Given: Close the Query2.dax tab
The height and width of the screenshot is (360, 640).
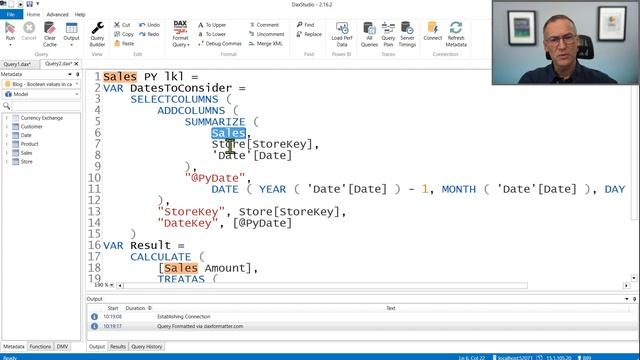Looking at the screenshot, I should click(76, 64).
